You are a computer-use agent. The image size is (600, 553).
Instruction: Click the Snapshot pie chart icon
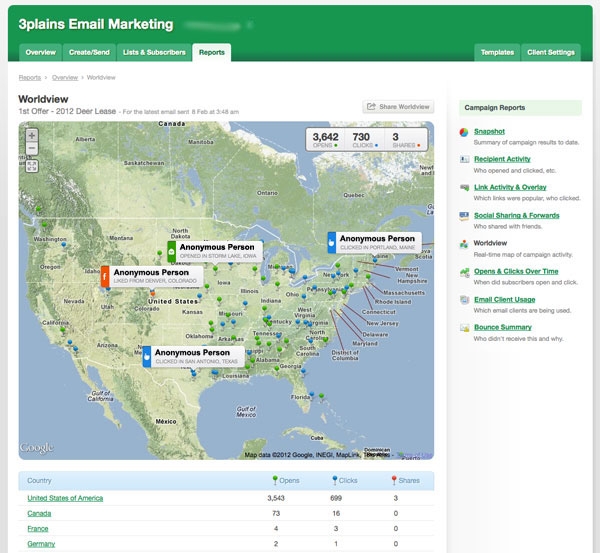coord(464,132)
